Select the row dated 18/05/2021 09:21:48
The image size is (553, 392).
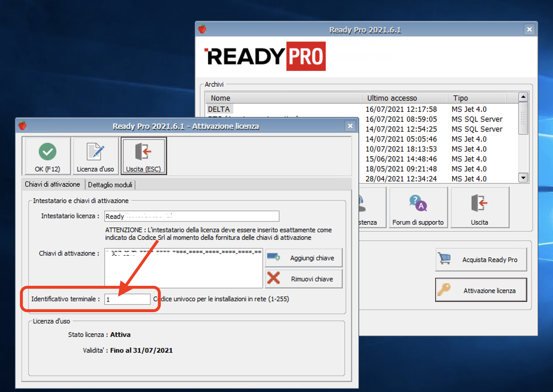pyautogui.click(x=439, y=169)
